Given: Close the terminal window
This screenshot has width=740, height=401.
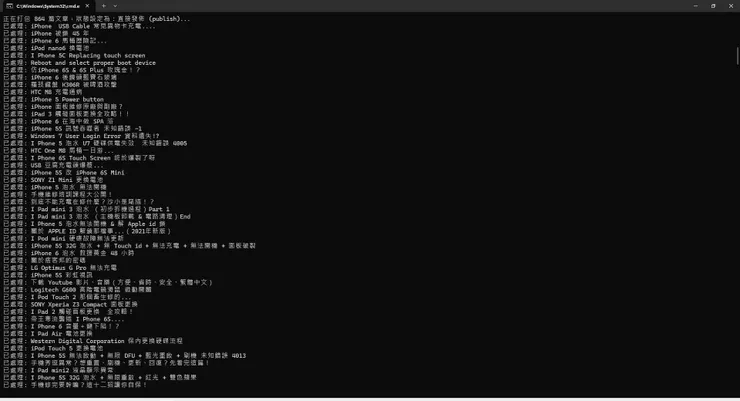Looking at the screenshot, I should [731, 6].
